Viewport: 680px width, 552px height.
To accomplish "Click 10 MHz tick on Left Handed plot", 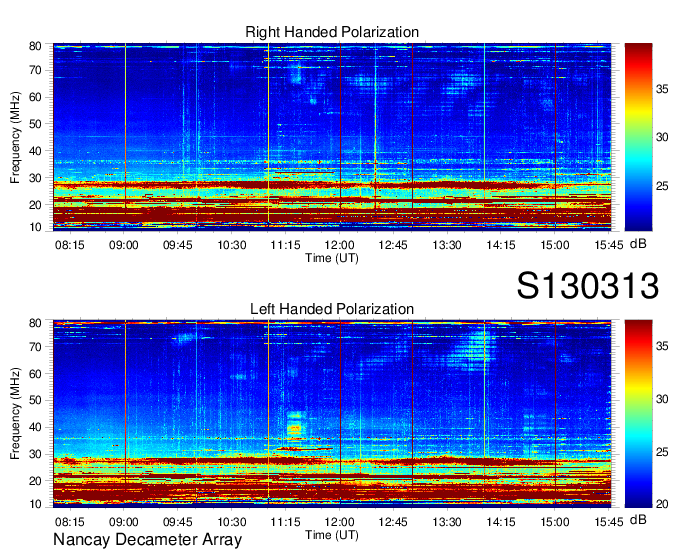I will coord(35,504).
